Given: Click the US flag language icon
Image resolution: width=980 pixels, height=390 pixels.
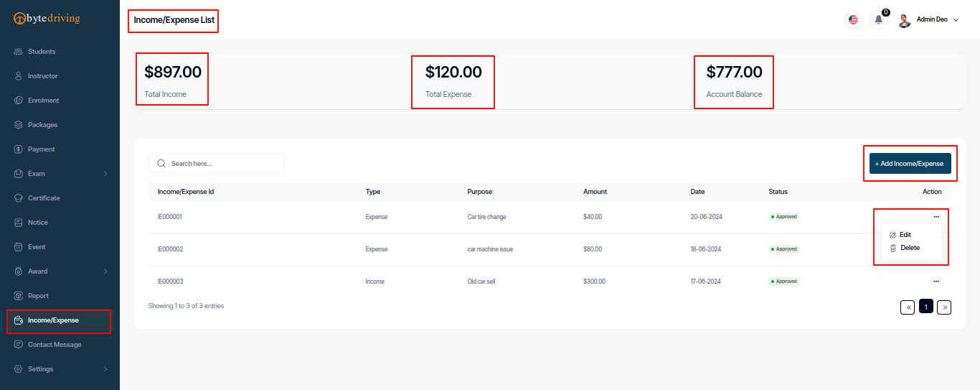Looking at the screenshot, I should pos(853,19).
